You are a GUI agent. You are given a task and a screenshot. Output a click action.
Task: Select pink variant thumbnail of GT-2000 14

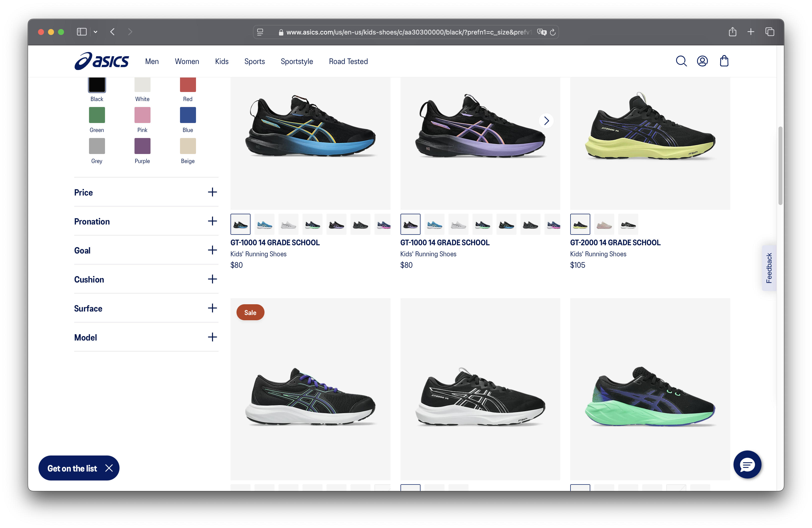click(604, 224)
